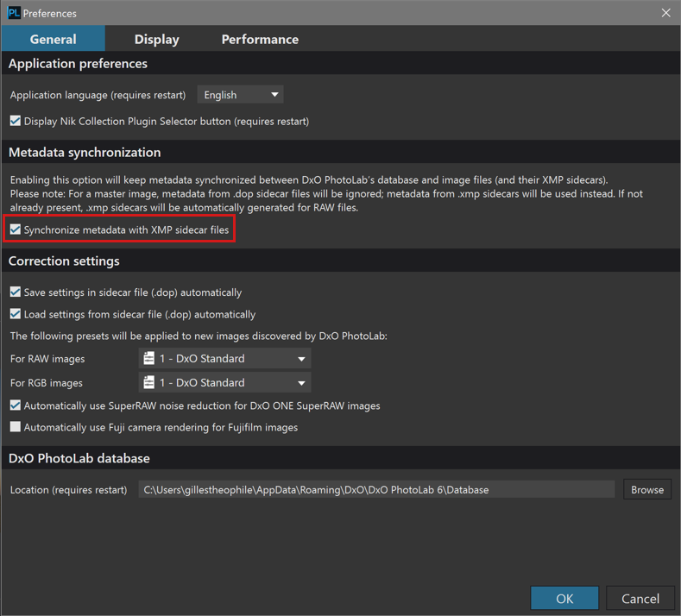Screen dimensions: 681x616
Task: Expand the For RAW images preset dropdown
Action: tap(224, 358)
